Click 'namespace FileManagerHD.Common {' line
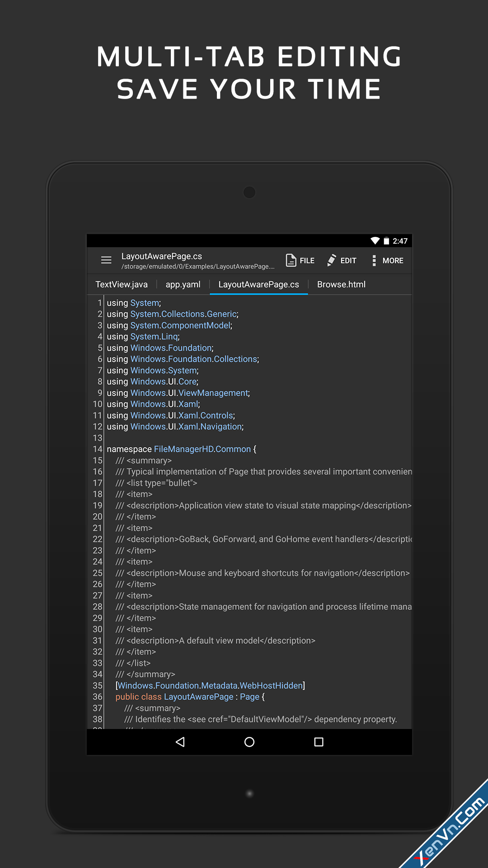This screenshot has height=868, width=488. click(x=182, y=449)
